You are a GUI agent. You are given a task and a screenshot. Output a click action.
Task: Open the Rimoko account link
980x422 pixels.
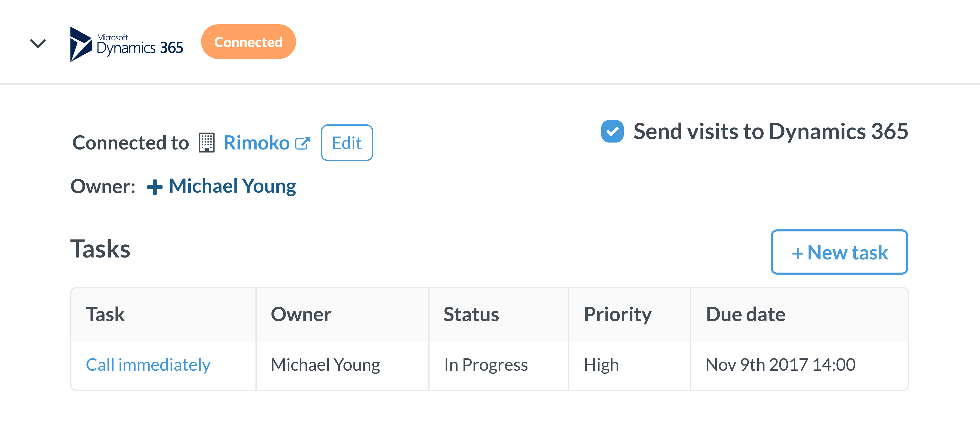tap(256, 143)
